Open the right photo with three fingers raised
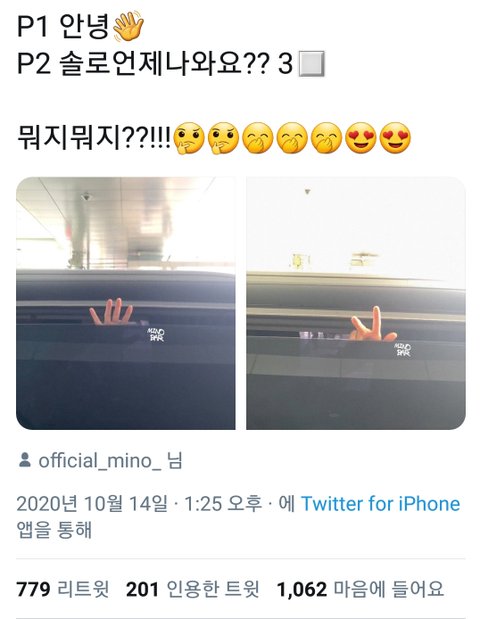 point(356,303)
